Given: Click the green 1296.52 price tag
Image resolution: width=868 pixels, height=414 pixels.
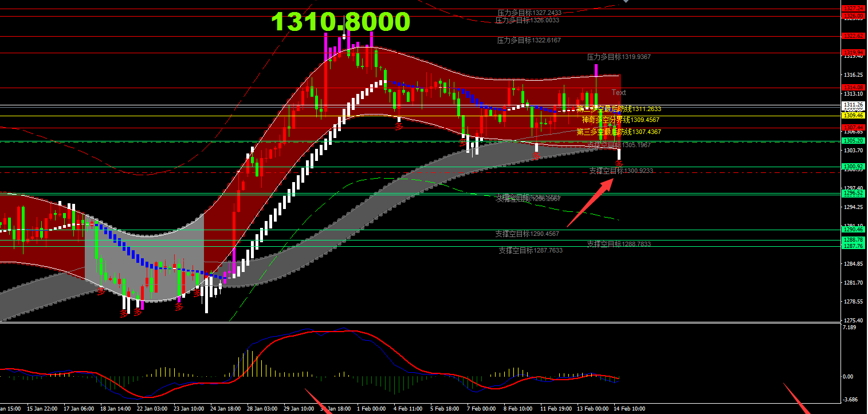Looking at the screenshot, I should pyautogui.click(x=853, y=194).
